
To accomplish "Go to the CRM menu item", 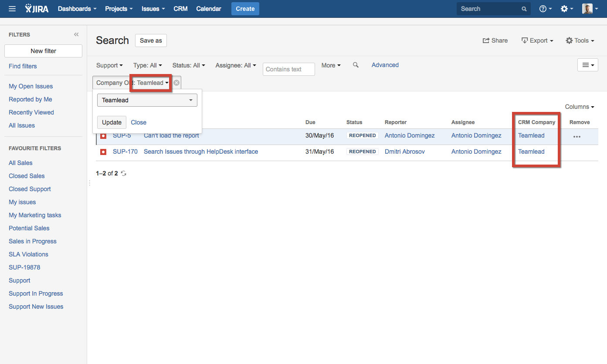I will pyautogui.click(x=180, y=9).
